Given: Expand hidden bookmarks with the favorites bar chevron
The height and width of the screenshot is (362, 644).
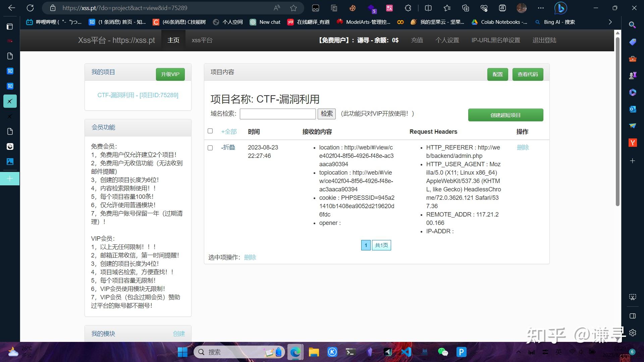Looking at the screenshot, I should point(610,22).
